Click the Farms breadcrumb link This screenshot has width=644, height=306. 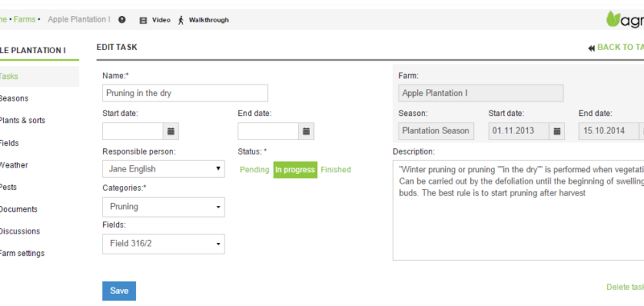tap(25, 19)
